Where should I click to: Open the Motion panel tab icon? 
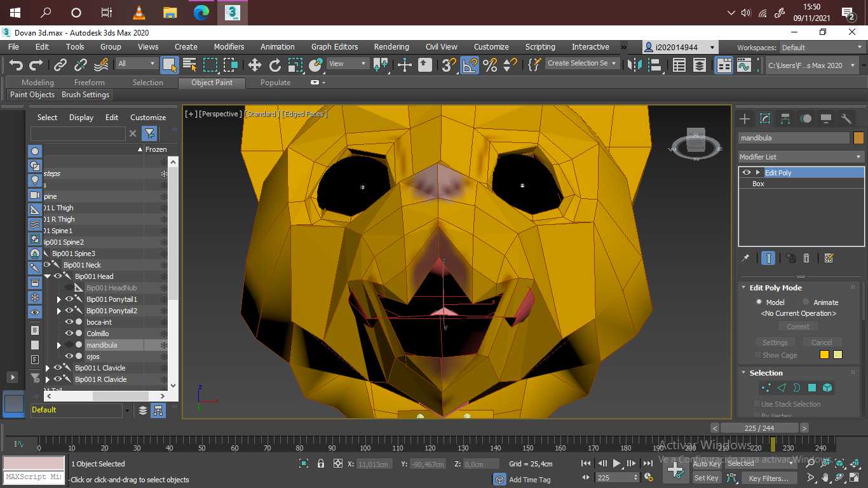806,119
